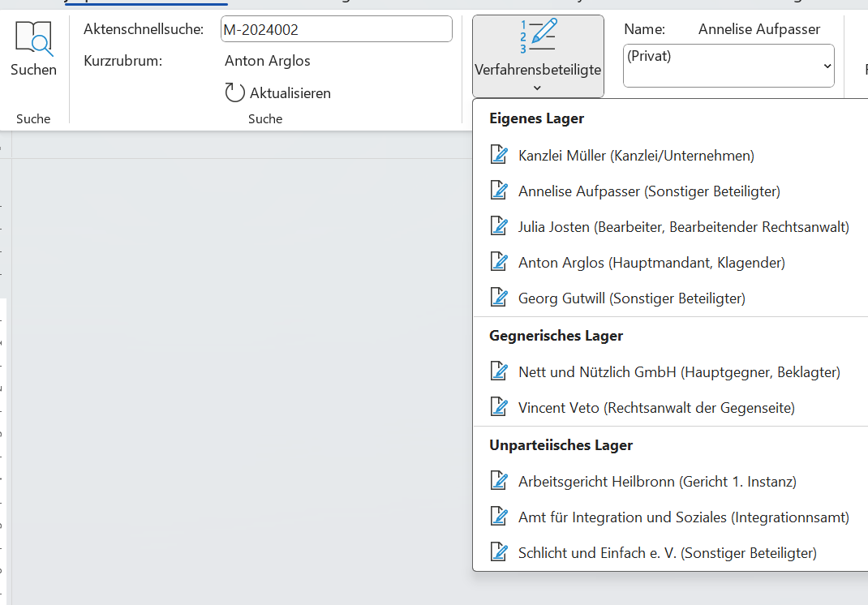The image size is (868, 605).
Task: Click into the Aktenschnellsuche input field
Action: point(336,30)
